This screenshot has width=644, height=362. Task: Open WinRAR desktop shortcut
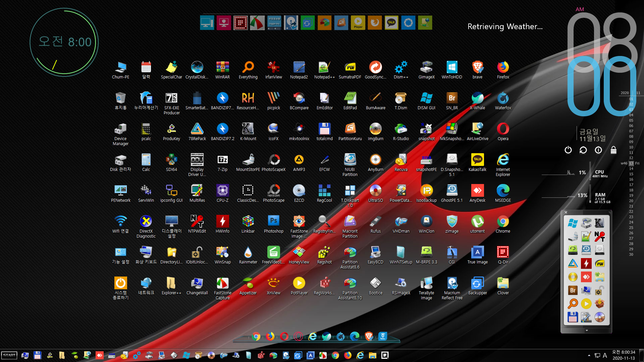pos(222,70)
